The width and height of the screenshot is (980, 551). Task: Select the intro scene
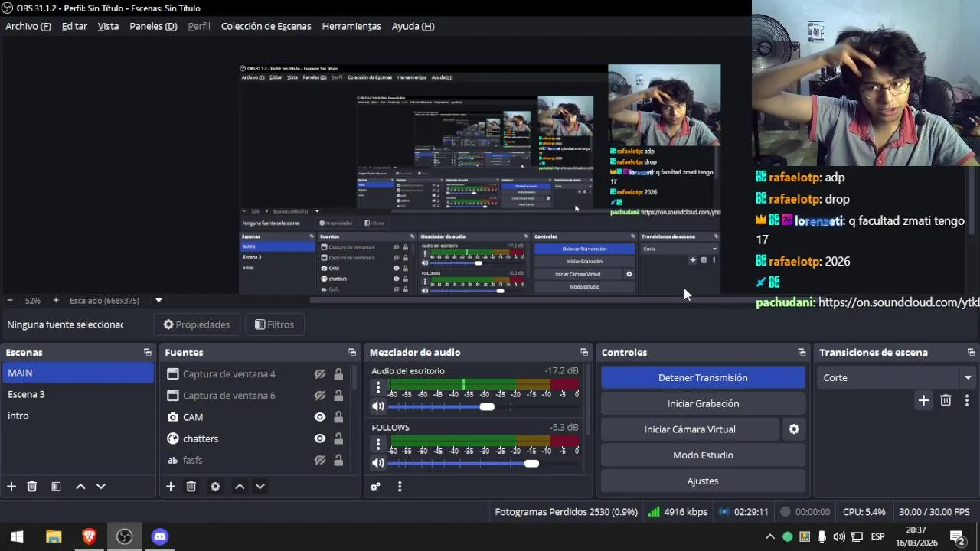[x=77, y=416]
